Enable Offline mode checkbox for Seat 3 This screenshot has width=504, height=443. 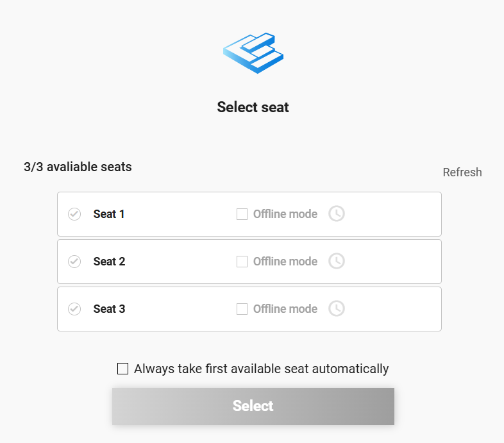242,309
